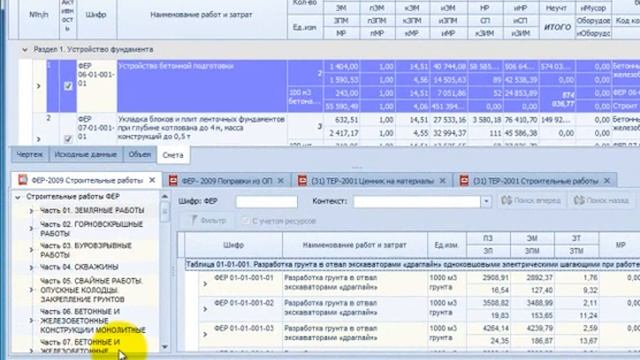The image size is (640, 360).
Task: Click the icon on ТЕР-2001 Ценник на материалы tab
Action: click(x=302, y=180)
